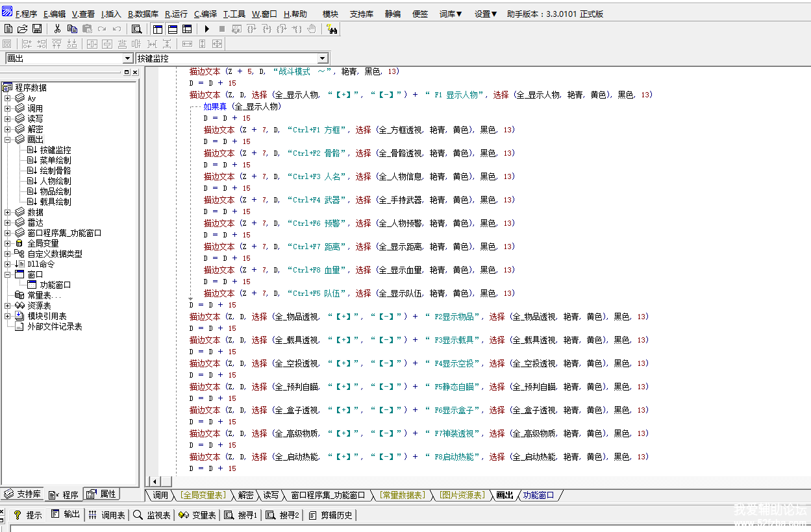
Task: Click the horizontal scrollbar left arrow
Action: point(155,481)
